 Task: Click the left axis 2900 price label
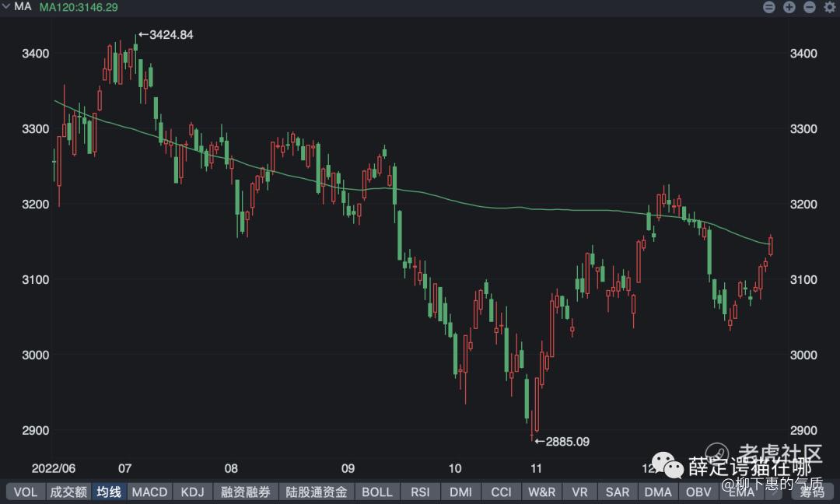[35, 431]
